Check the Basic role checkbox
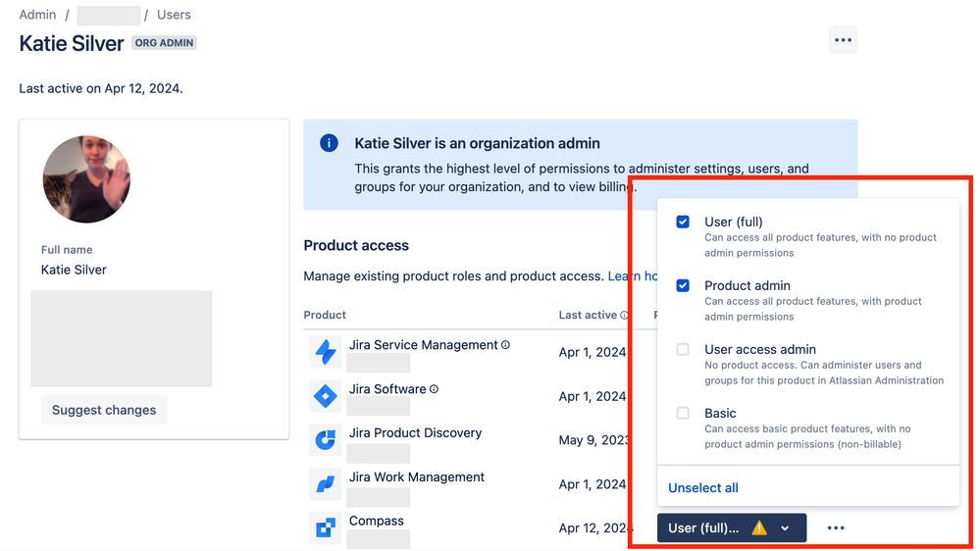This screenshot has height=551, width=980. click(x=683, y=413)
